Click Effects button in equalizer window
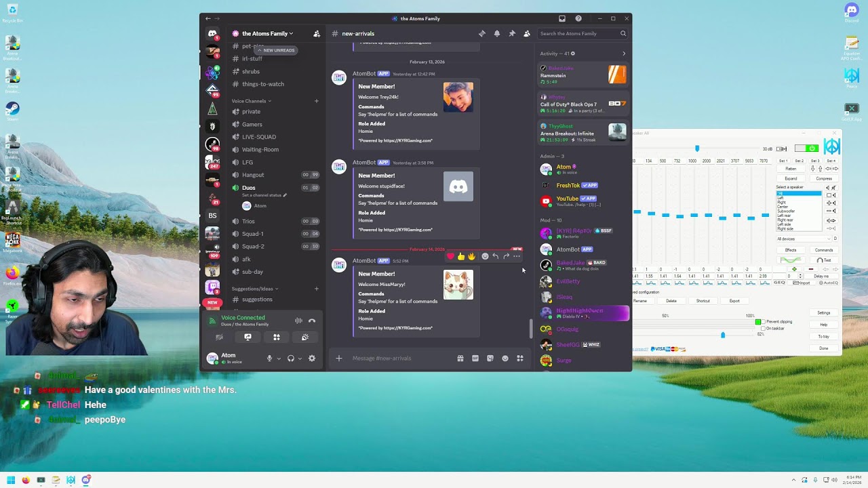 [791, 250]
